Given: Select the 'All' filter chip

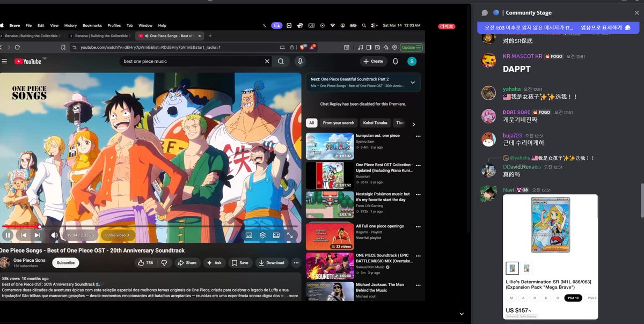Looking at the screenshot, I should pos(312,123).
